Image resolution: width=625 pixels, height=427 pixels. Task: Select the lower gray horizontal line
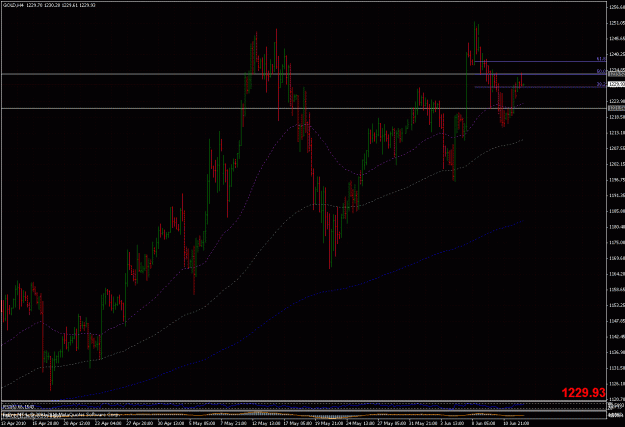tap(304, 108)
